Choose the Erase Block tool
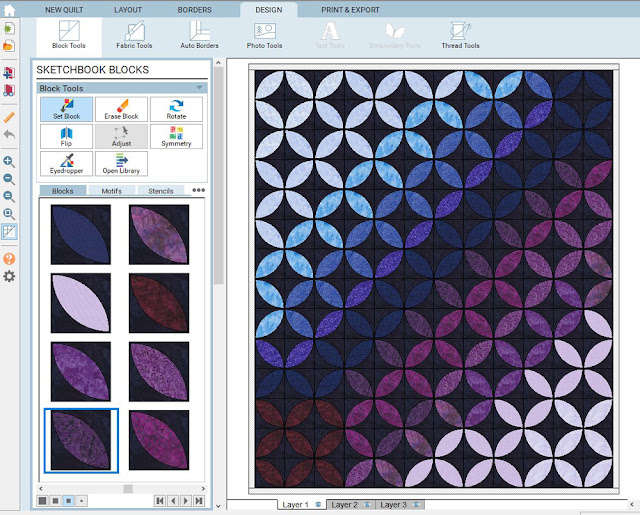 [x=121, y=109]
